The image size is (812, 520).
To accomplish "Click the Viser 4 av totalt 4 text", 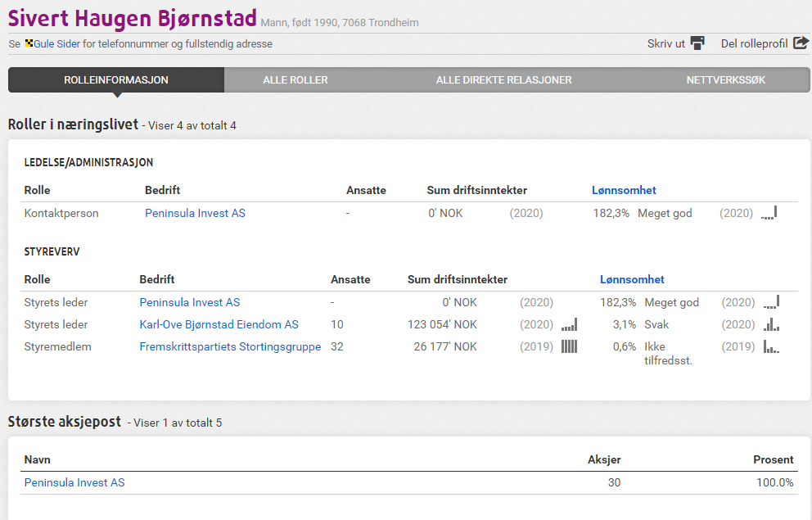I will [192, 125].
